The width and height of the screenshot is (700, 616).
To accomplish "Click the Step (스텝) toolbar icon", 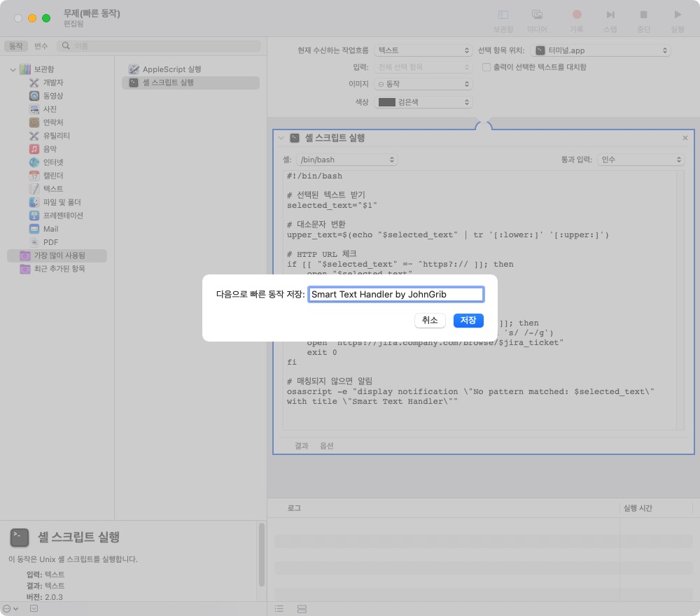I will pyautogui.click(x=610, y=15).
